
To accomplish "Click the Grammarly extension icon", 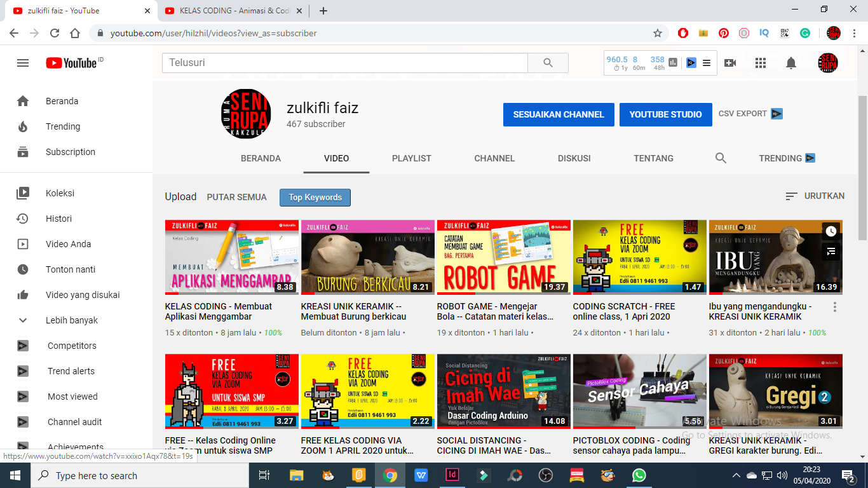I will (x=805, y=33).
